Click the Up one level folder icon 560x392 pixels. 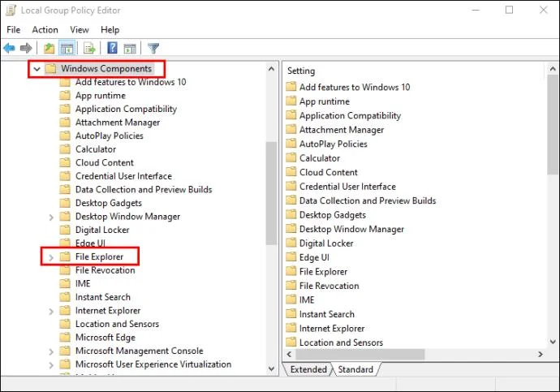click(49, 48)
